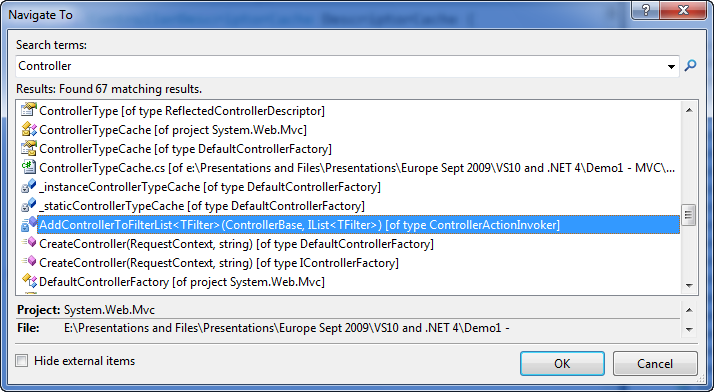
Task: Click the class icon for ControllerTypeCache System.Web.Mvc
Action: tap(29, 129)
